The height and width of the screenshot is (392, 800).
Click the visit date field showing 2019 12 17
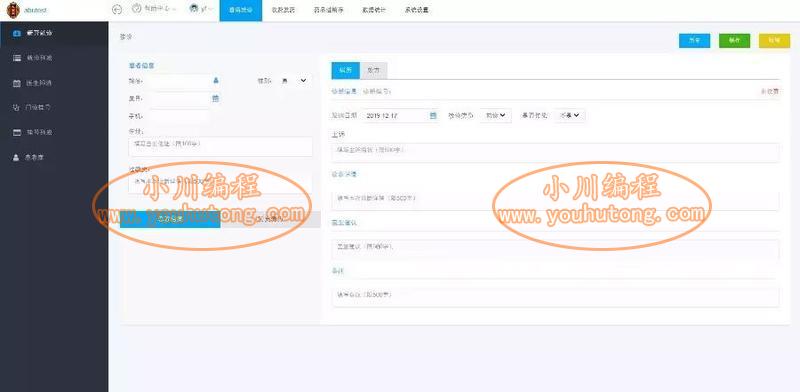(x=401, y=115)
